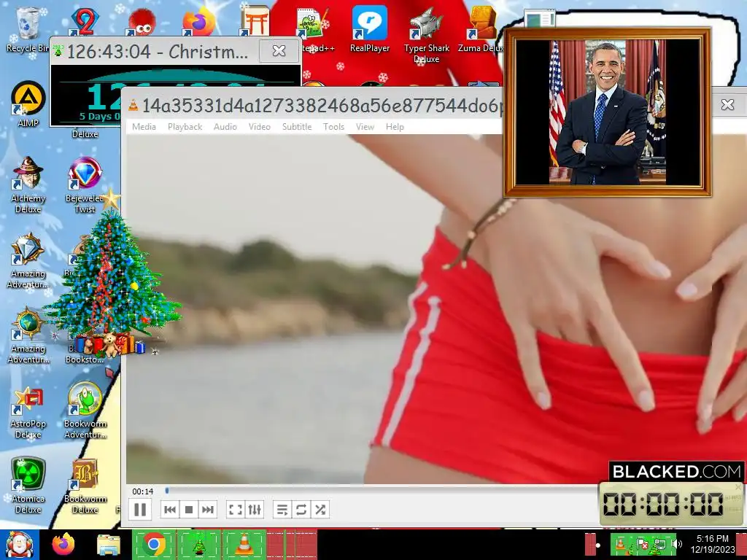
Task: Open the View menu in VLC
Action: [365, 127]
